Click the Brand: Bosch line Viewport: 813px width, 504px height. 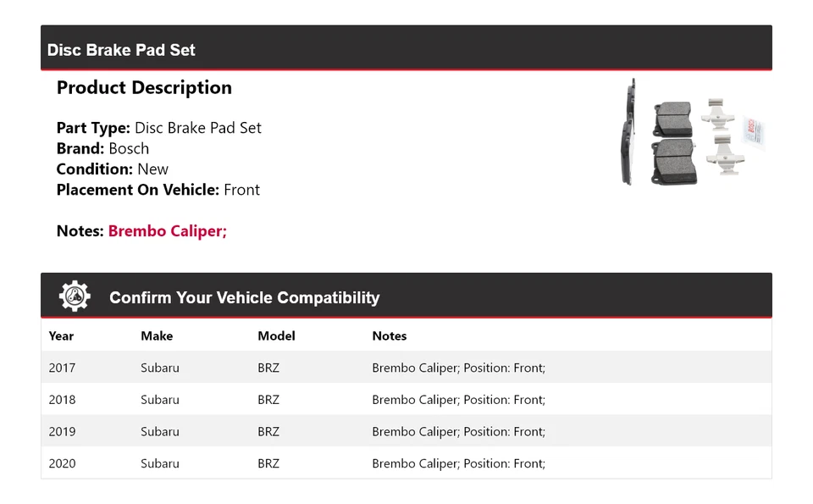tap(102, 148)
